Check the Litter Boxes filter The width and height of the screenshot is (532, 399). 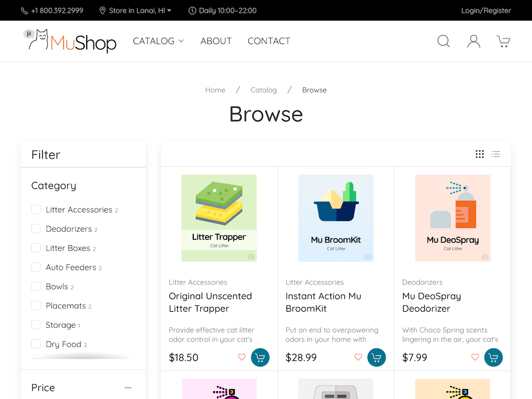pos(36,248)
